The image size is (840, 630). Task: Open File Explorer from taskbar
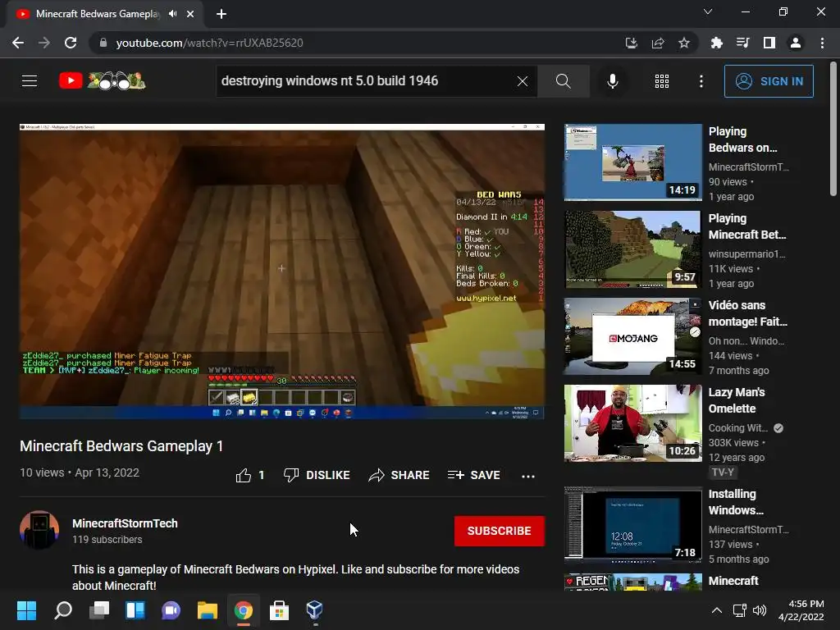pos(208,610)
